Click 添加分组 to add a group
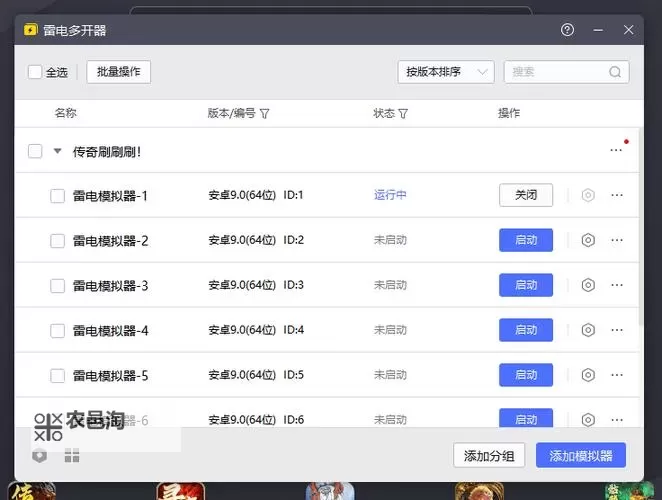Image resolution: width=662 pixels, height=500 pixels. click(x=489, y=456)
